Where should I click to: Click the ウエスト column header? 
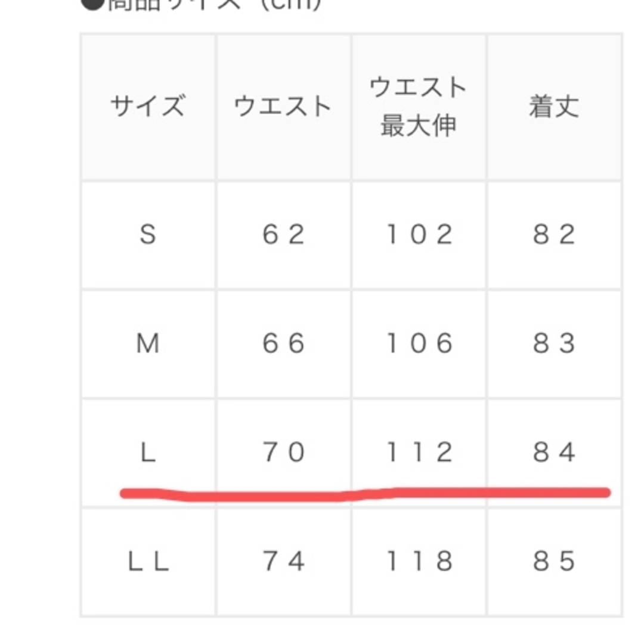(283, 107)
